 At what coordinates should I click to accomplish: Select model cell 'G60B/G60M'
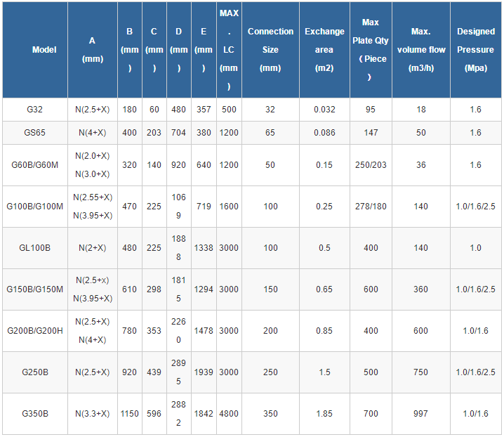tap(34, 165)
